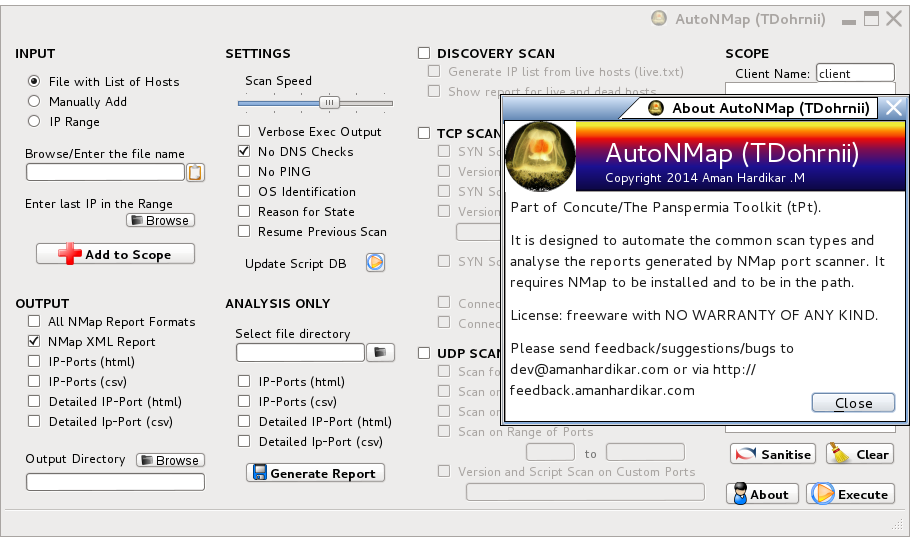This screenshot has height=538, width=910.
Task: Click the port range end field after 'to'
Action: 645,452
